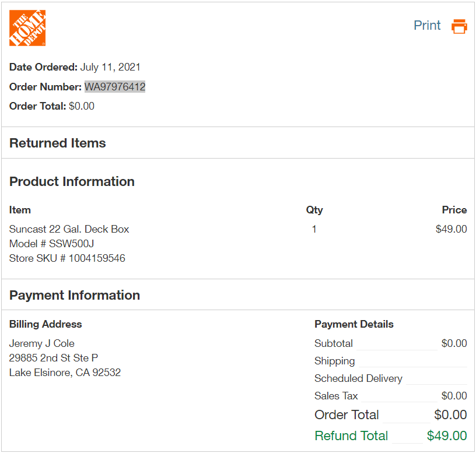Click the Qty column header
The height and width of the screenshot is (453, 476).
(x=314, y=210)
